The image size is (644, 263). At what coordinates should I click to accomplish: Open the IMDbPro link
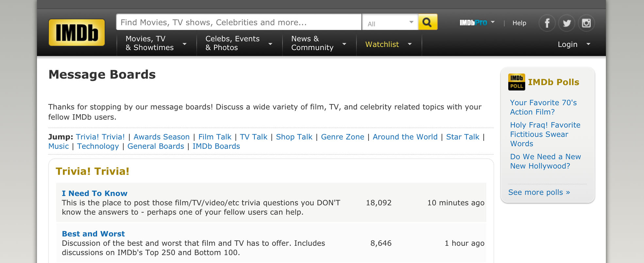pyautogui.click(x=473, y=23)
